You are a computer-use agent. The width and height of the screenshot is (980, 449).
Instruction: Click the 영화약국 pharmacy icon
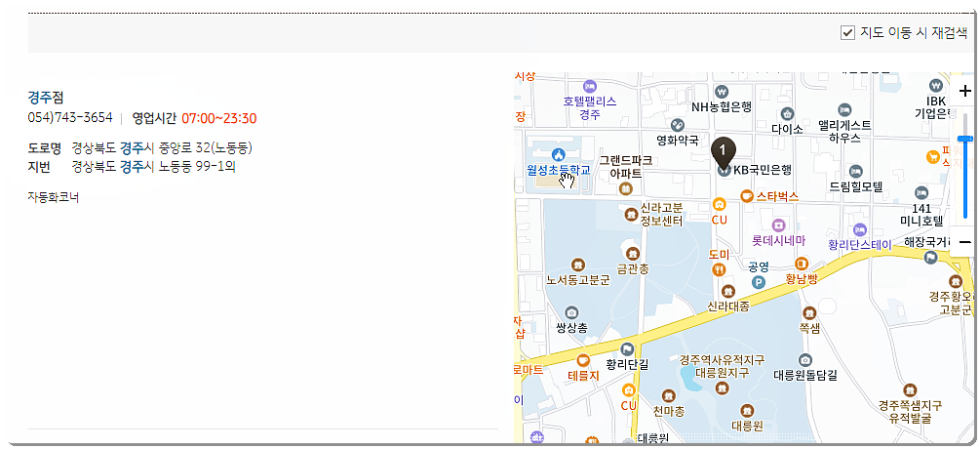tap(677, 125)
